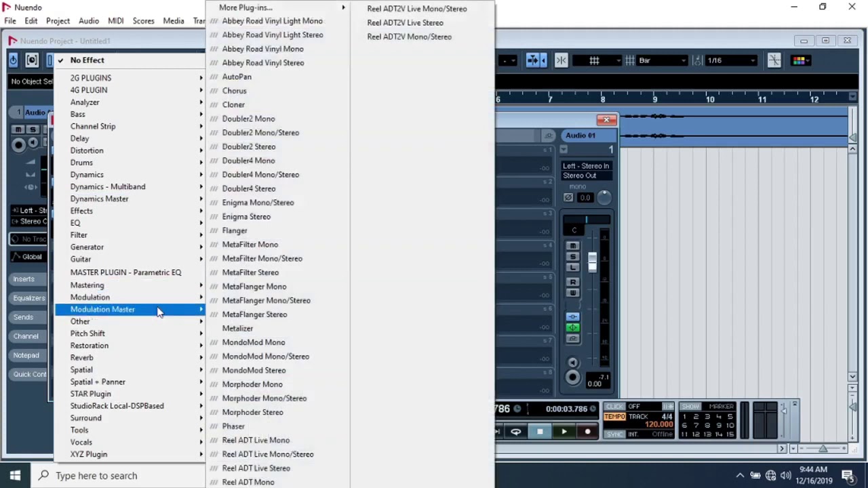Enable Read automation (R) on channel strip

[x=573, y=282]
